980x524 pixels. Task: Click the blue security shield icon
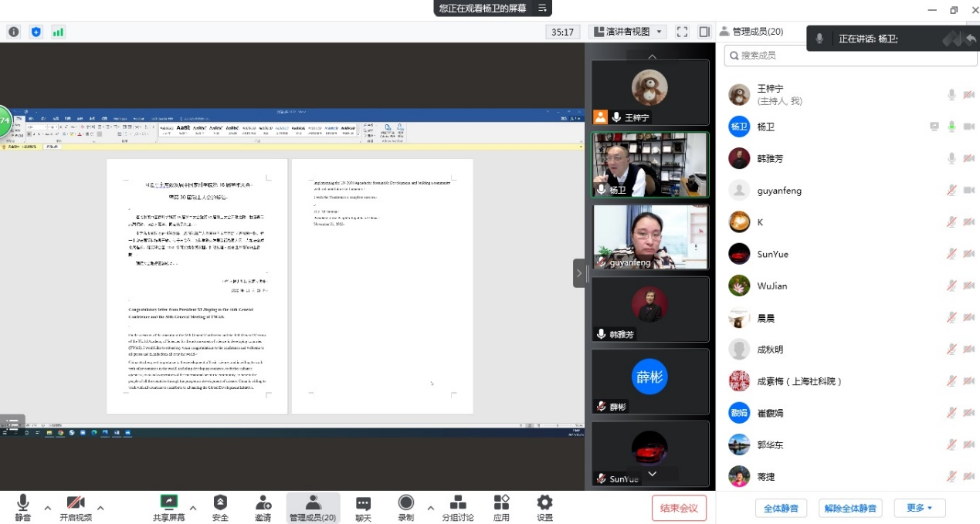pyautogui.click(x=36, y=32)
